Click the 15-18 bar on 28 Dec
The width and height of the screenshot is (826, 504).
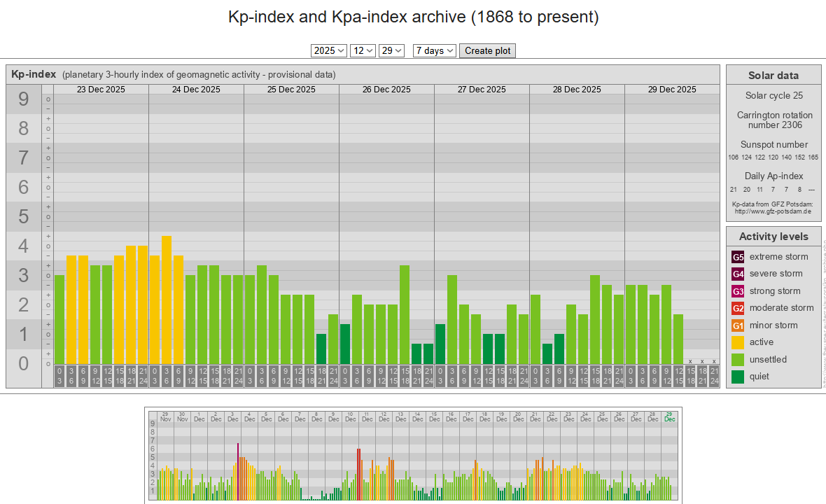[595, 320]
